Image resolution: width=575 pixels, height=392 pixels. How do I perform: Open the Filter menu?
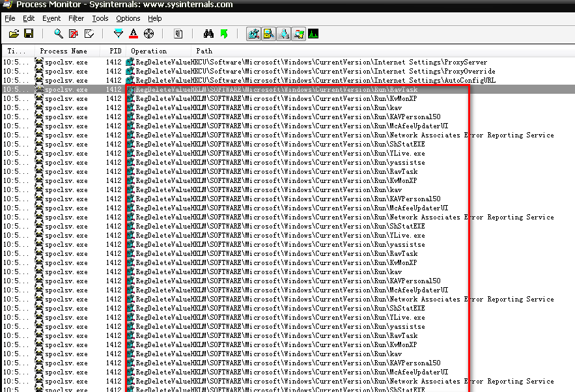pos(76,18)
